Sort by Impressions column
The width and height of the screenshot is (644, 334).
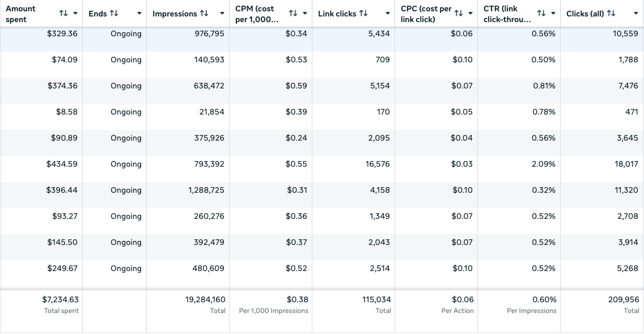[204, 14]
